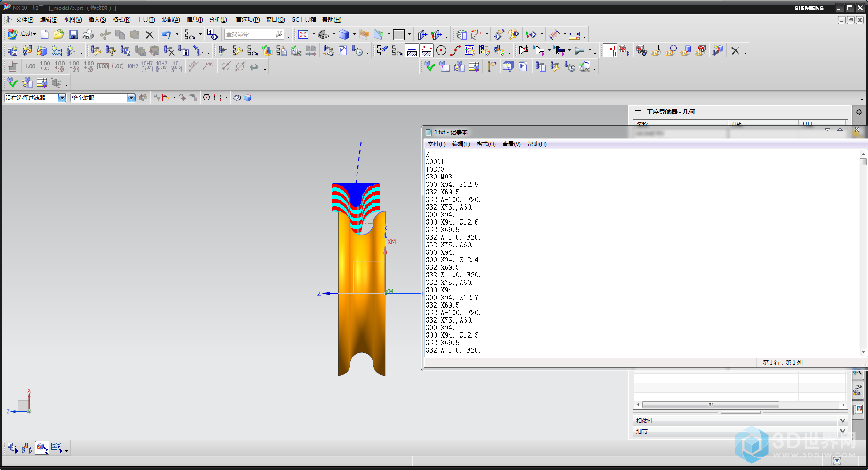Open a file with the folder icon

pos(58,34)
